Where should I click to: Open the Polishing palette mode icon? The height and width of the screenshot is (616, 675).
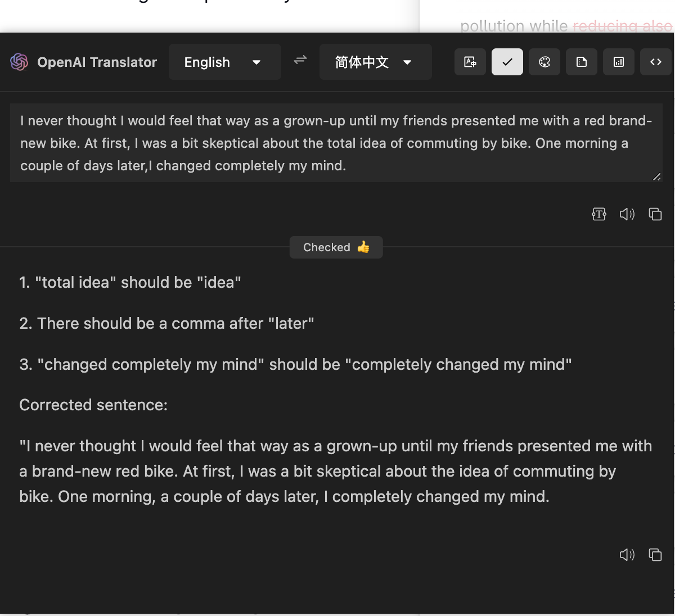pyautogui.click(x=544, y=62)
